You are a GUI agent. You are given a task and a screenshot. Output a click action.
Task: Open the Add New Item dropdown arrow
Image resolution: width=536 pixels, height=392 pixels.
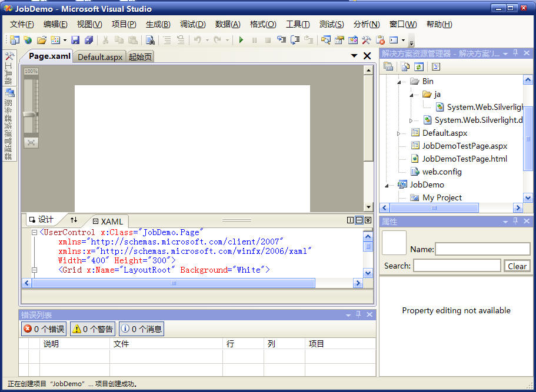(x=65, y=41)
